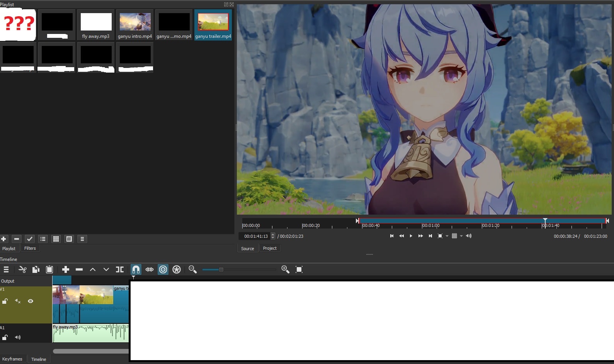Skip to the previous point
This screenshot has width=614, height=364.
click(x=392, y=236)
